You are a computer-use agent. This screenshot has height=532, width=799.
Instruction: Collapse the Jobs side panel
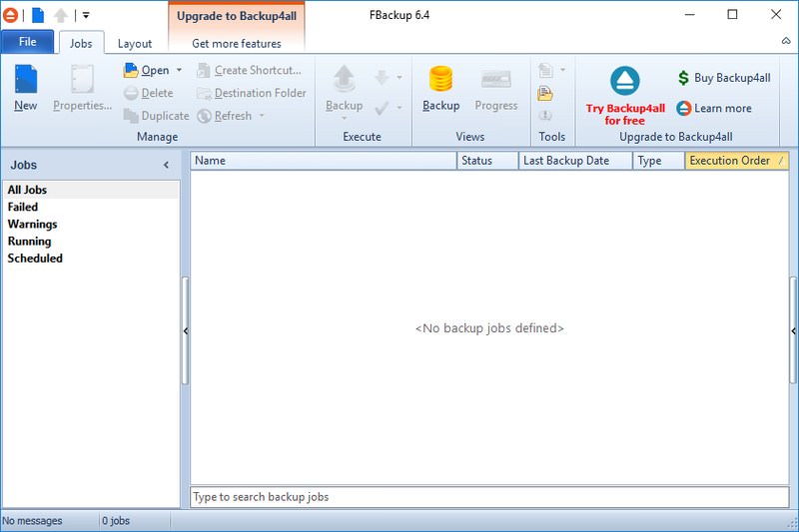pos(166,165)
